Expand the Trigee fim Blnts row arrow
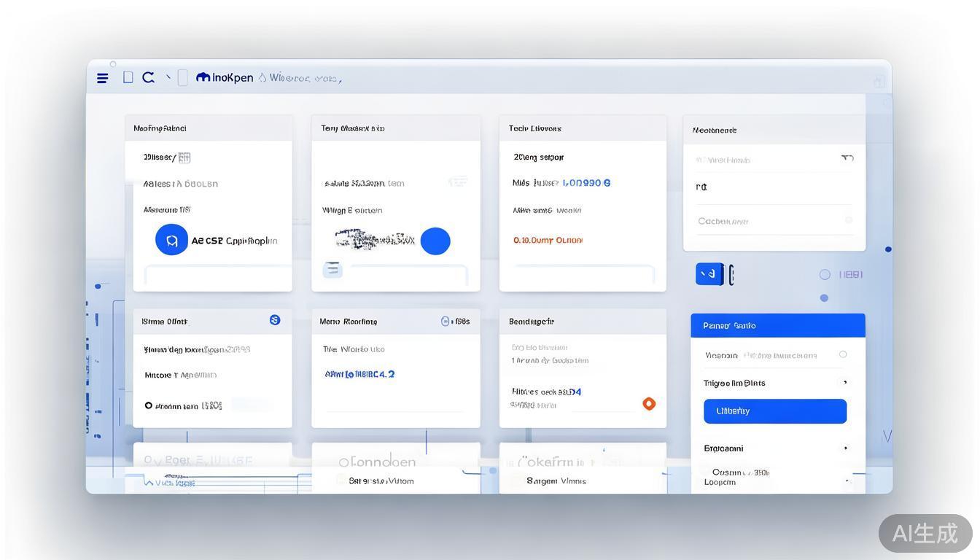The height and width of the screenshot is (560, 980). [x=846, y=382]
